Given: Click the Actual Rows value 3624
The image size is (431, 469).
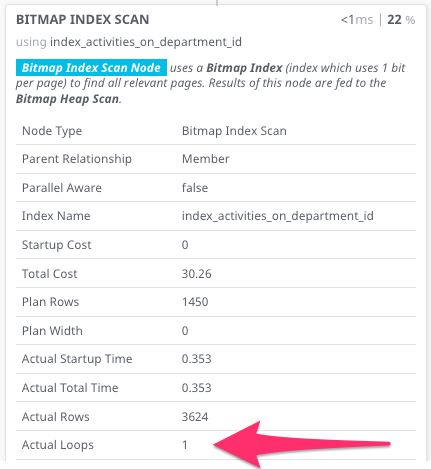Looking at the screenshot, I should [195, 417].
